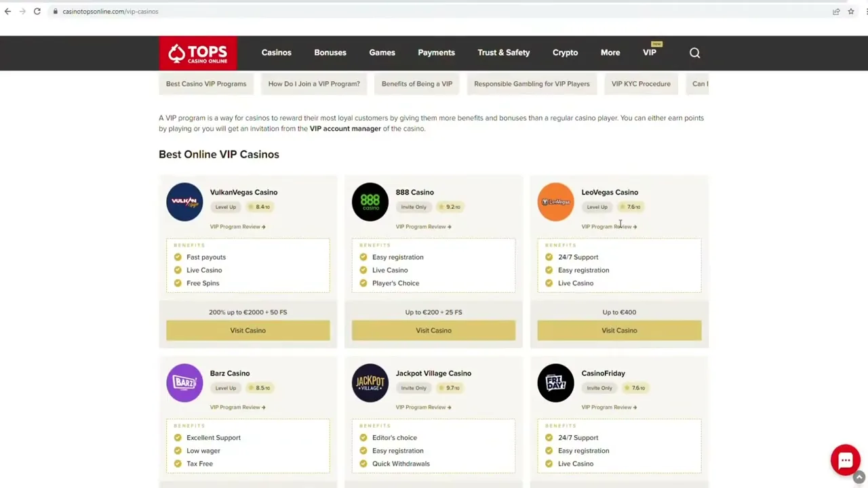
Task: Click 'Tax Free' benefit in Barz card
Action: (x=199, y=464)
